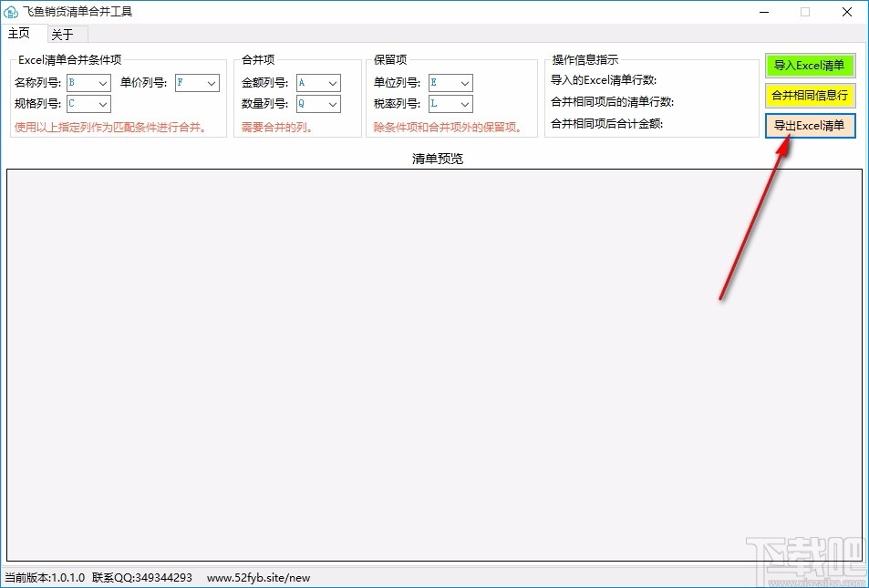Click the highlighted 导出Excel清单 button
869x588 pixels.
809,125
